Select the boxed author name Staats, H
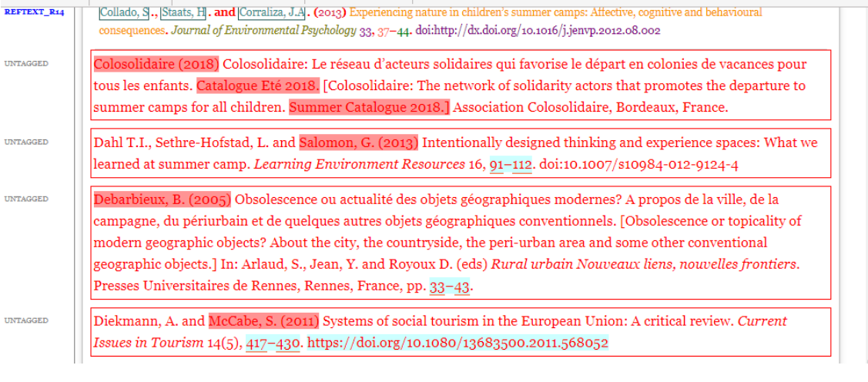Screen dimensions: 868x382 (x=183, y=13)
